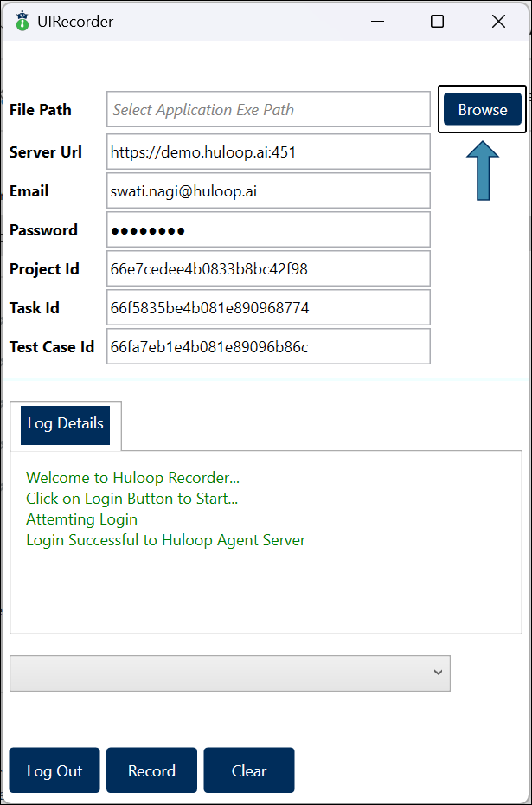Click the Test Case Id label
This screenshot has height=805, width=532.
coord(52,346)
